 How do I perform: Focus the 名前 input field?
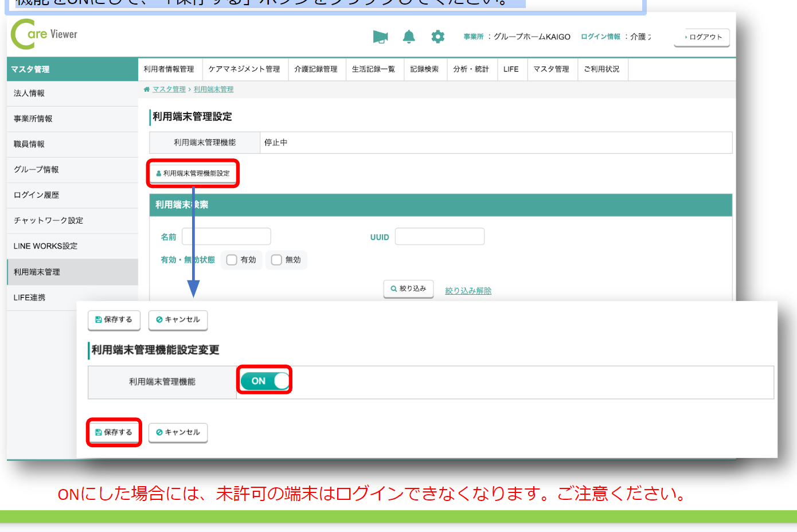pos(226,236)
